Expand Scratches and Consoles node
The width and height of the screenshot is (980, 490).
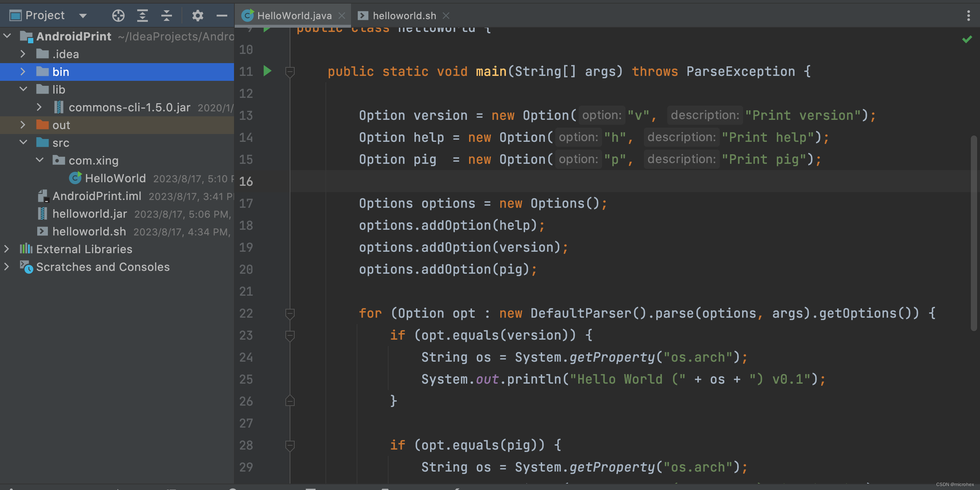click(6, 267)
